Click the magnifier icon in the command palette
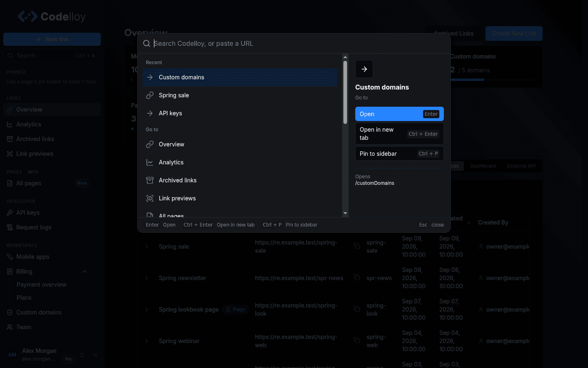588x368 pixels. tap(147, 43)
